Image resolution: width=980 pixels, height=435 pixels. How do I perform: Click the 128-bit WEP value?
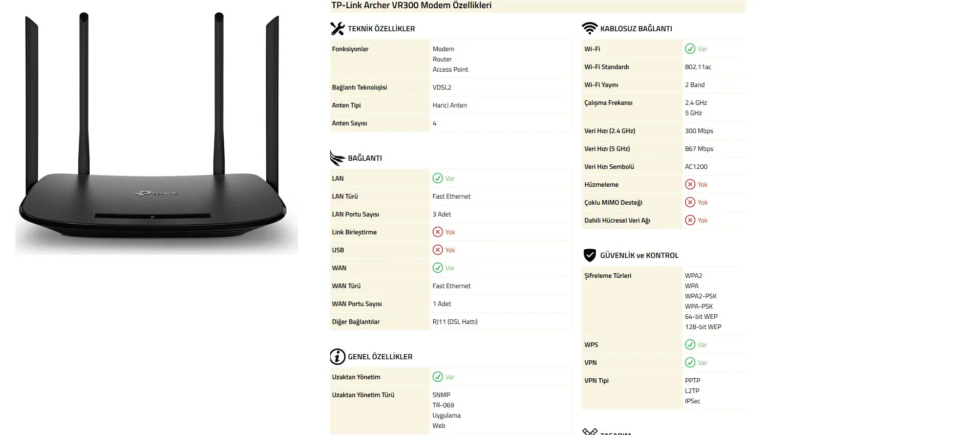703,327
